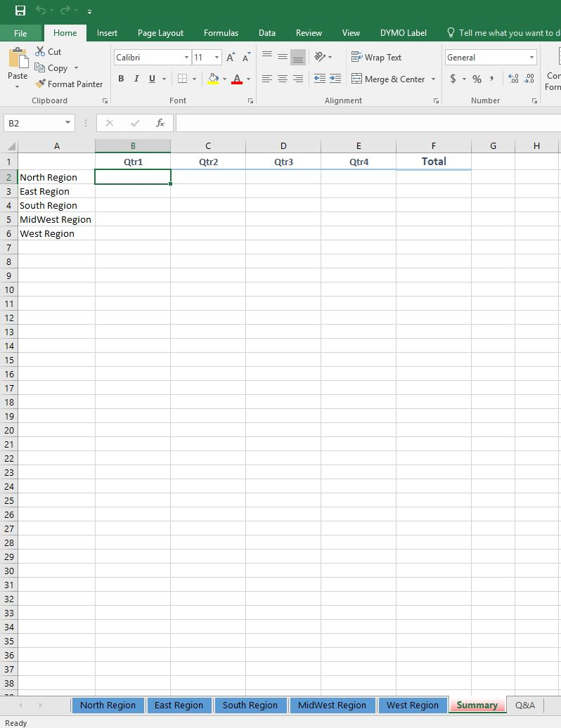561x728 pixels.
Task: Click the Insert Function fx icon
Action: pyautogui.click(x=160, y=123)
